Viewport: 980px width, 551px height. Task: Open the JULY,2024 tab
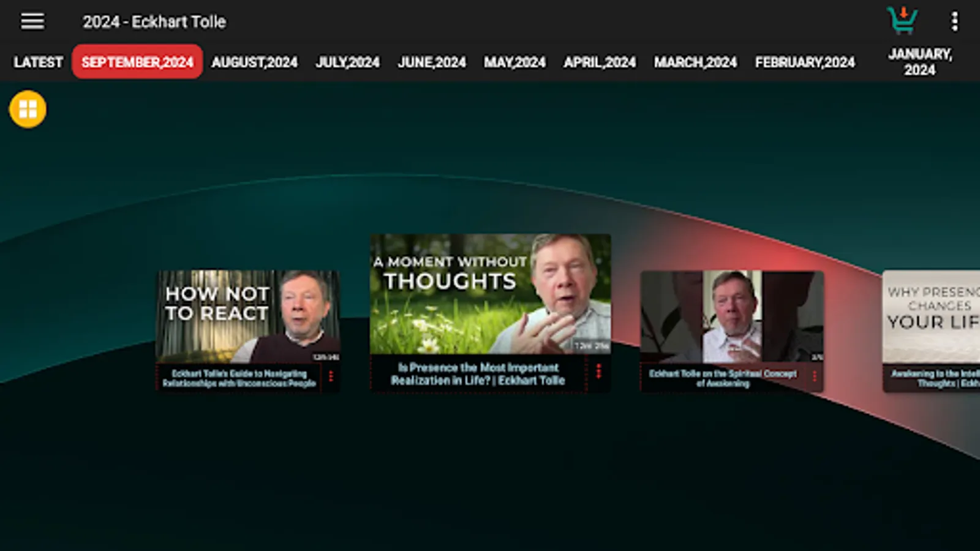(347, 62)
